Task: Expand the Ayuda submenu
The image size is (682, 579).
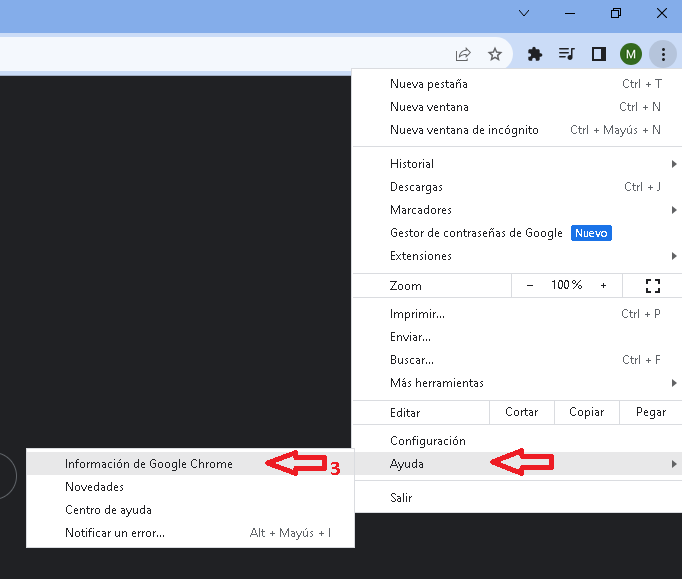Action: [x=517, y=464]
